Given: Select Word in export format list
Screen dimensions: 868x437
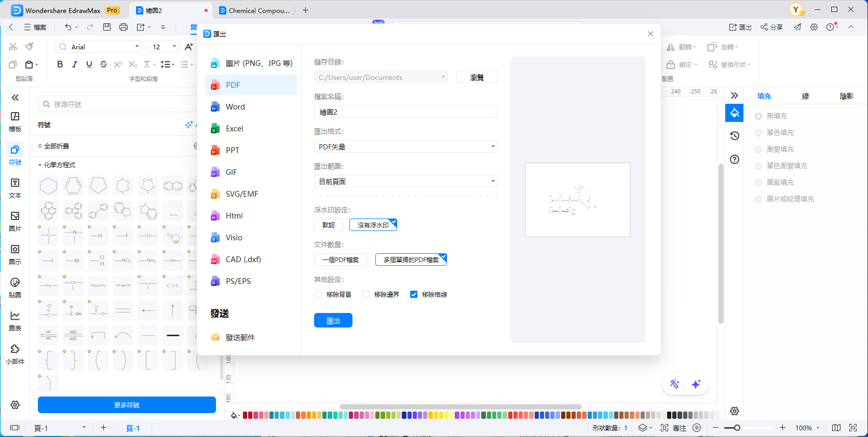Looking at the screenshot, I should (235, 107).
